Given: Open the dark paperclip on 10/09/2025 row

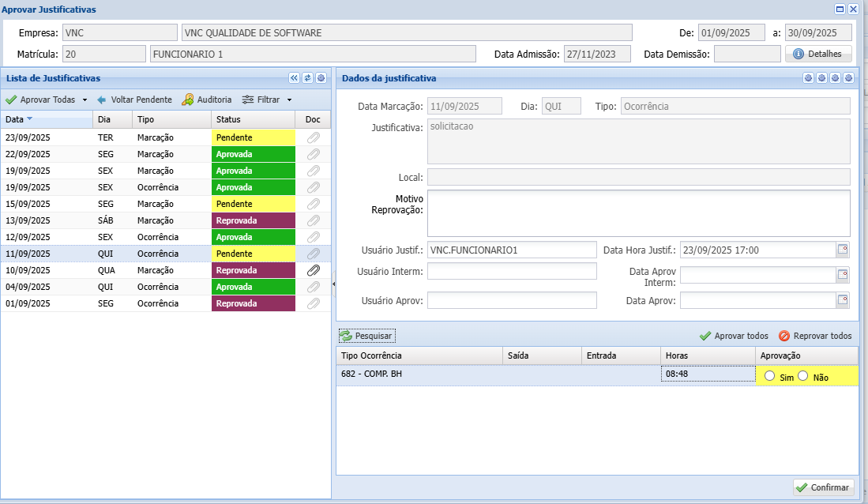Looking at the screenshot, I should click(x=314, y=270).
